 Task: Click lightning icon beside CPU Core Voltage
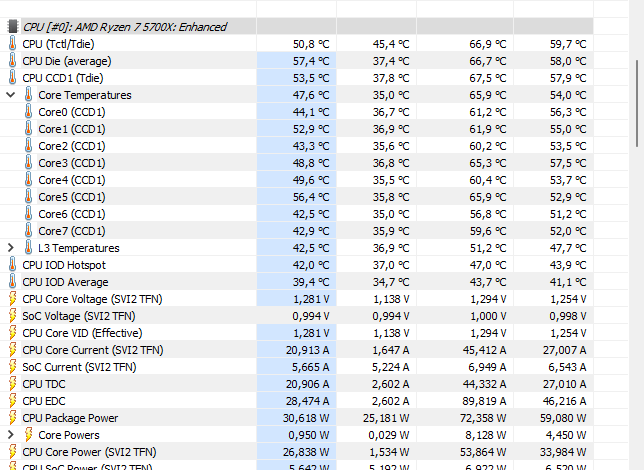13,299
